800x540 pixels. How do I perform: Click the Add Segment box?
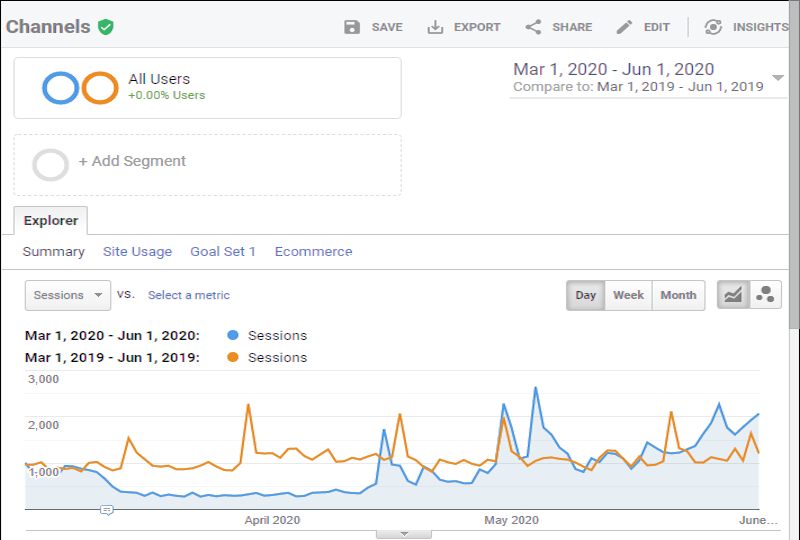(208, 165)
